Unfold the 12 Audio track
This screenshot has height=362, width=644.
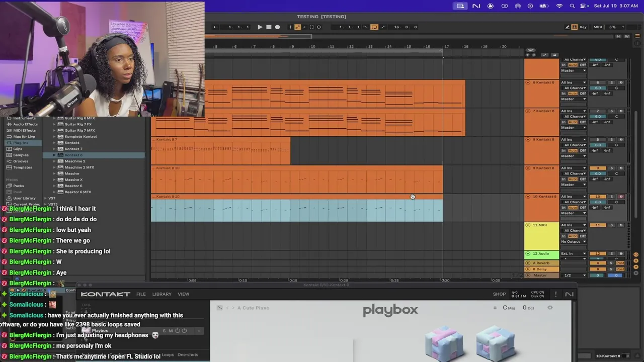528,253
